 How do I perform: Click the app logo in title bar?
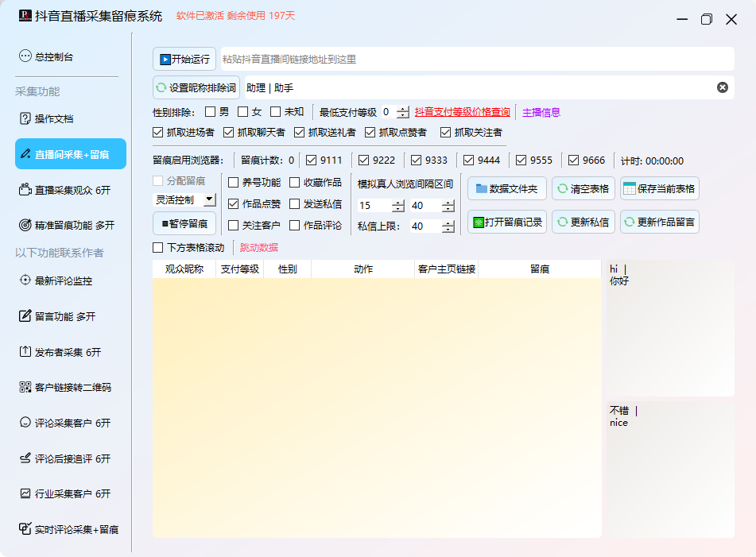coord(25,16)
